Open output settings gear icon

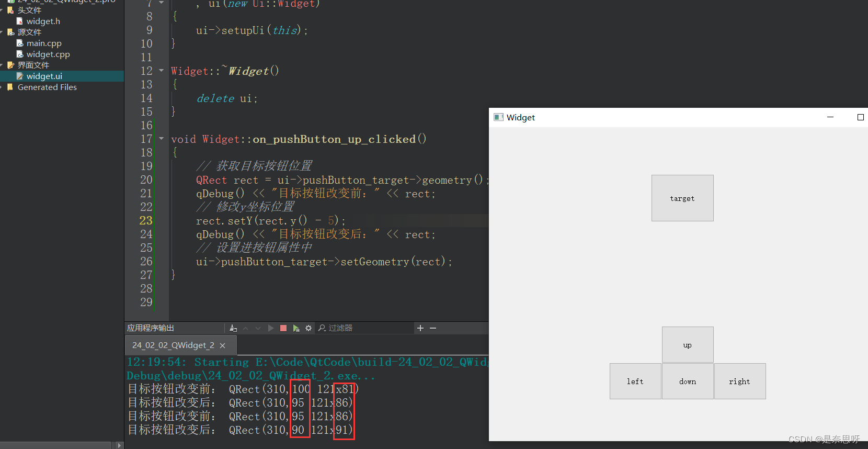[309, 328]
